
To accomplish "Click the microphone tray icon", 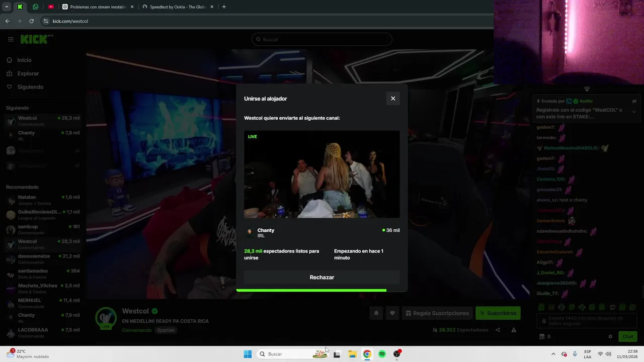I will pos(575,354).
